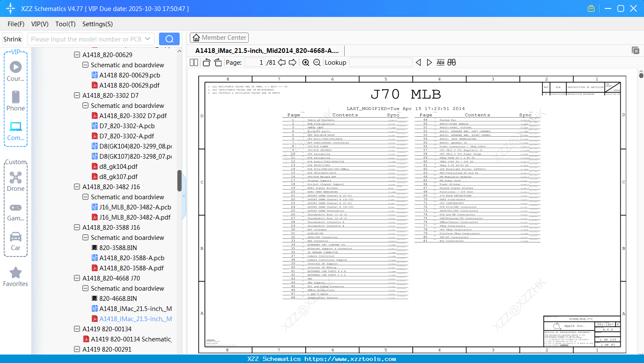
Task: Rotate the schematic page counterclockwise
Action: [x=207, y=63]
